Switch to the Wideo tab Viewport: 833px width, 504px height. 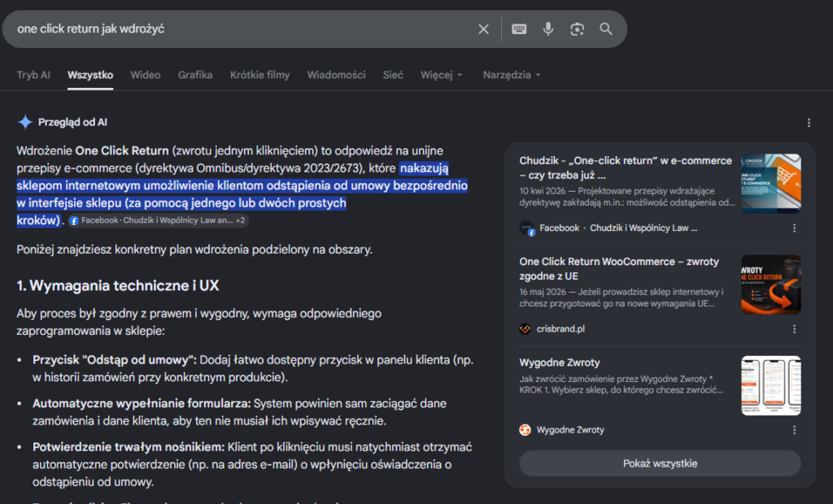(146, 75)
